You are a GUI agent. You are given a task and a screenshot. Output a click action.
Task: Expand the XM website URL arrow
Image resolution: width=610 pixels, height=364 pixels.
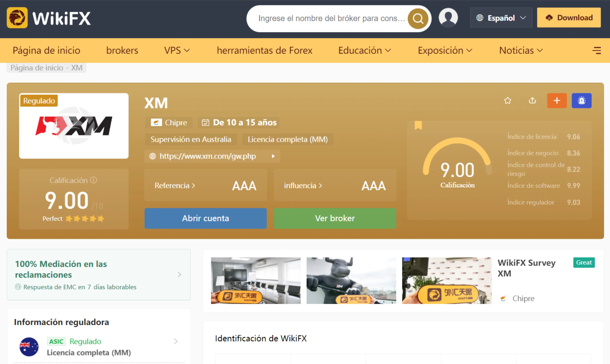[x=273, y=156]
